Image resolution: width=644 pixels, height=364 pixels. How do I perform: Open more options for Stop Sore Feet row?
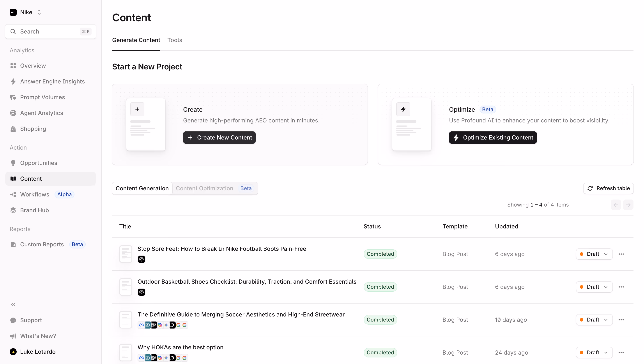[x=621, y=254]
